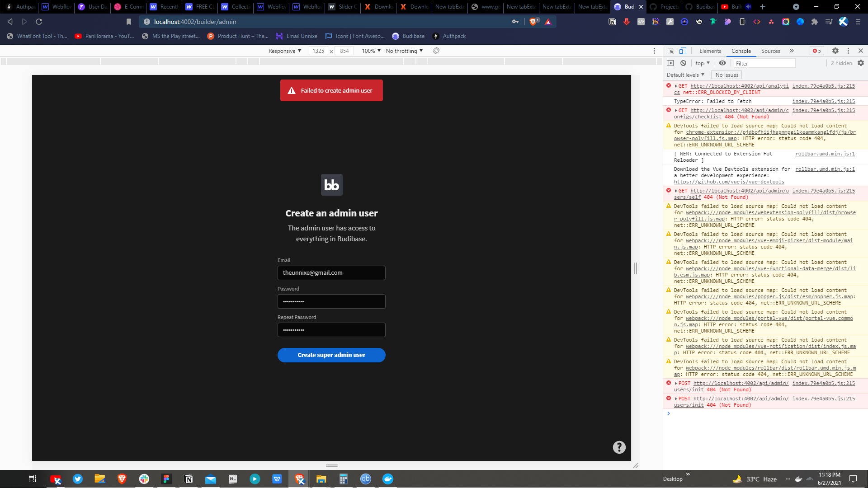Open DevTools settings gear

(835, 51)
